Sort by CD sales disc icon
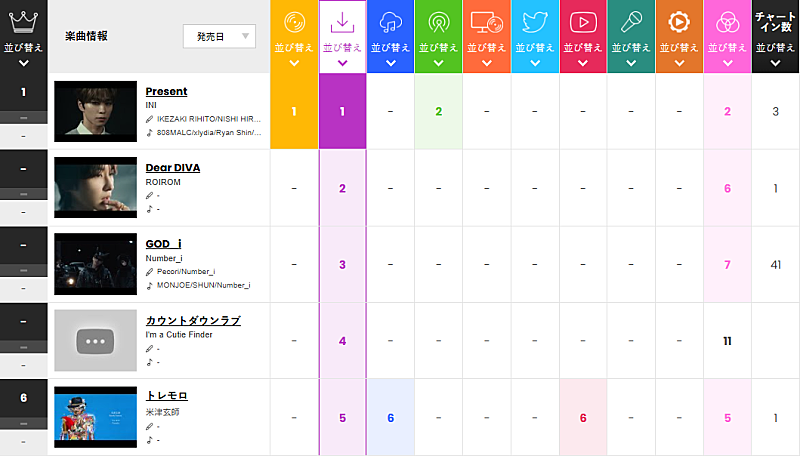Image resolution: width=800 pixels, height=456 pixels. [294, 22]
